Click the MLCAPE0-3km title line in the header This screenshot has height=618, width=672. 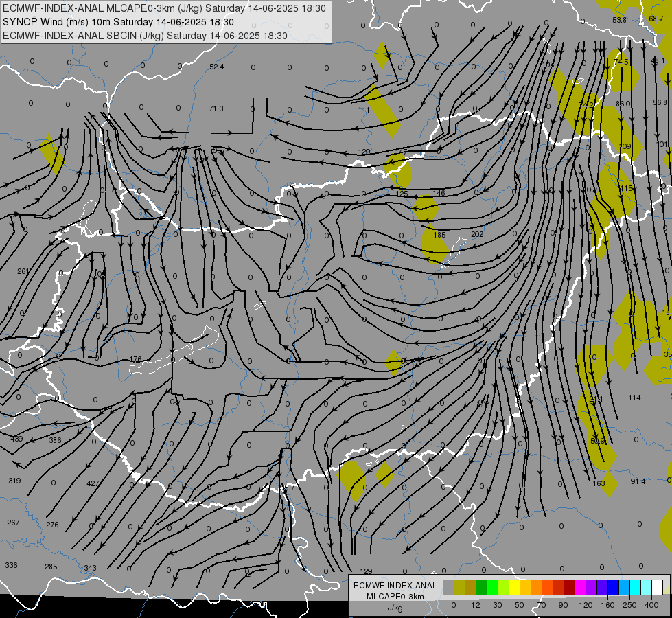click(164, 8)
